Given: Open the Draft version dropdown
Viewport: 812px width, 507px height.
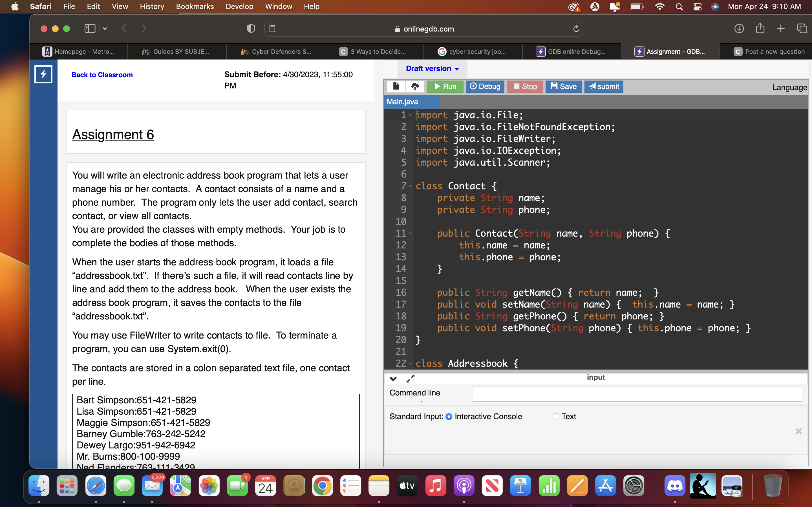Looking at the screenshot, I should (432, 68).
